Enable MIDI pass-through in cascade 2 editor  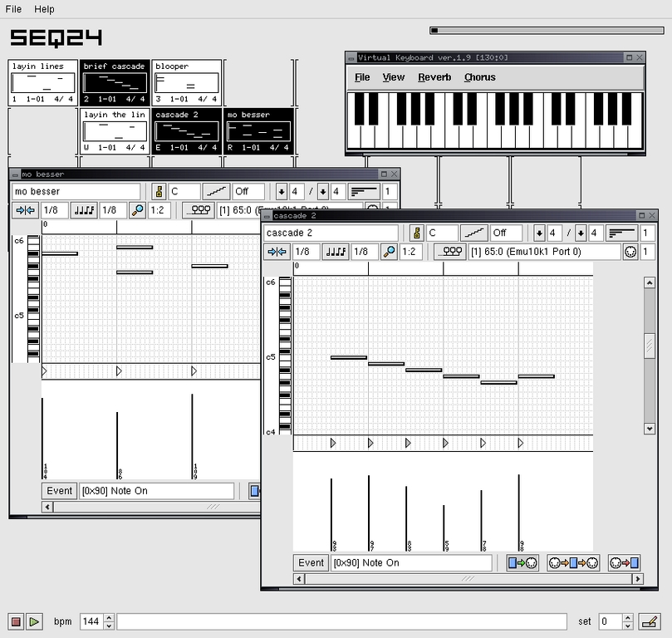click(x=573, y=563)
